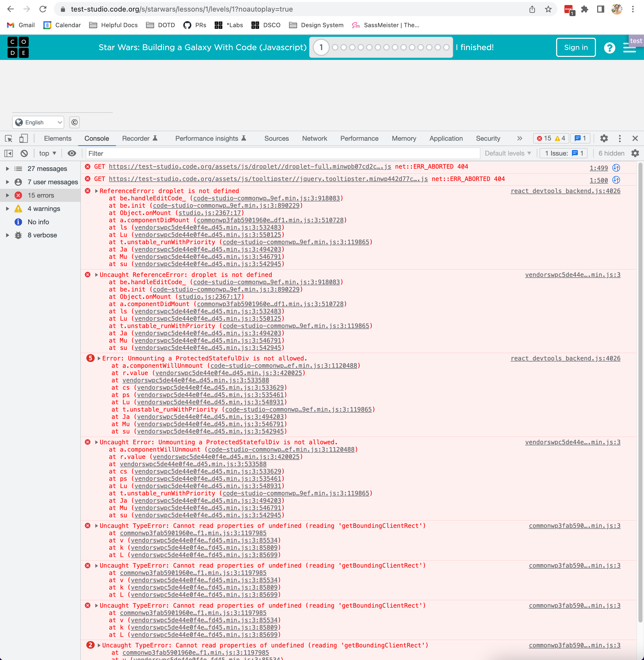Open the Code.org hamburger menu
Image resolution: width=644 pixels, height=660 pixels.
tap(629, 48)
